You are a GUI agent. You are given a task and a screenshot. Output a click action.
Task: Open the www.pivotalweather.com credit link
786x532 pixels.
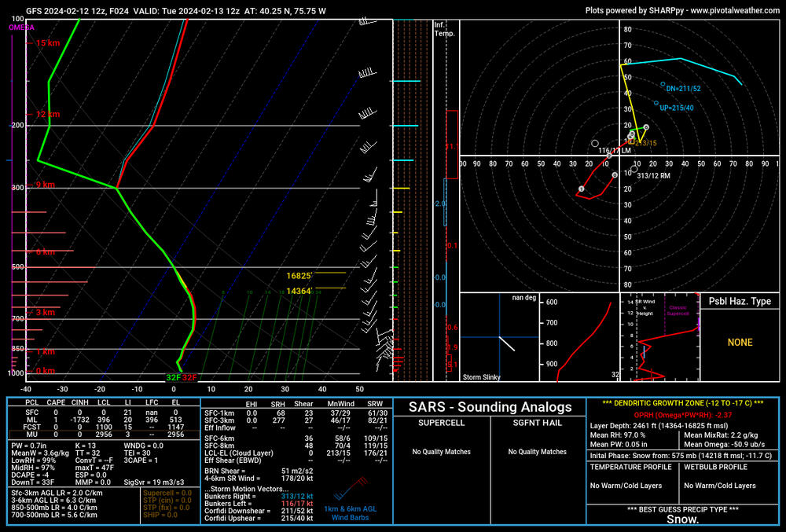pyautogui.click(x=735, y=10)
